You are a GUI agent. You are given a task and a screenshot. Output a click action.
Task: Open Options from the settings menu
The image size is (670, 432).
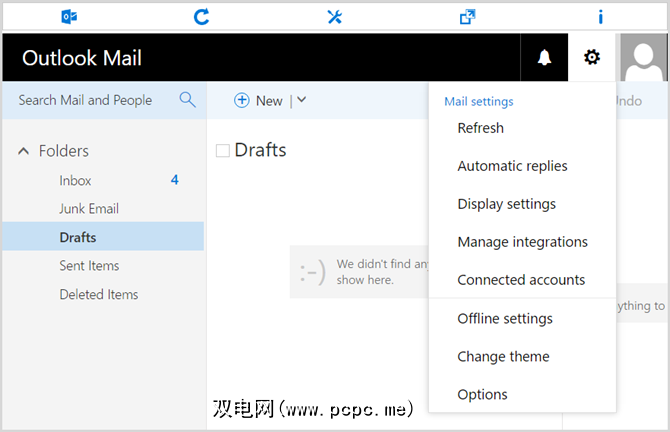tap(482, 394)
